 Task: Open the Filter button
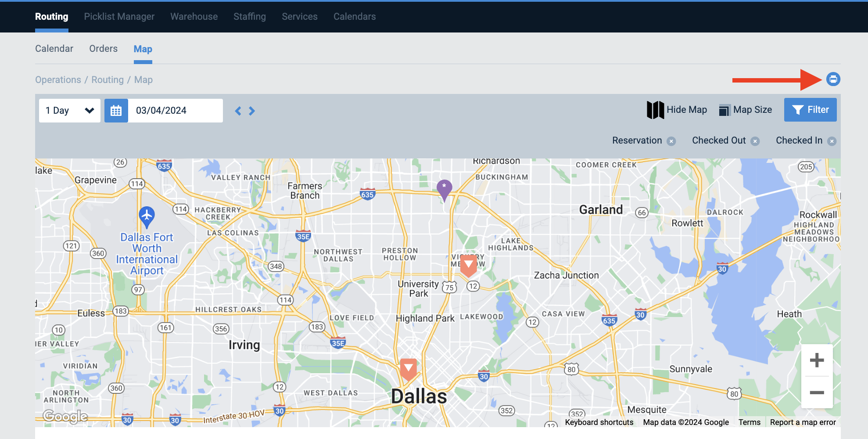point(810,110)
